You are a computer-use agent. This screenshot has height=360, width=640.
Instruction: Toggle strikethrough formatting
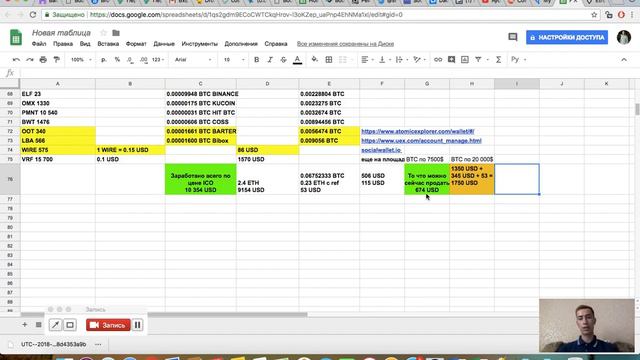click(x=283, y=60)
